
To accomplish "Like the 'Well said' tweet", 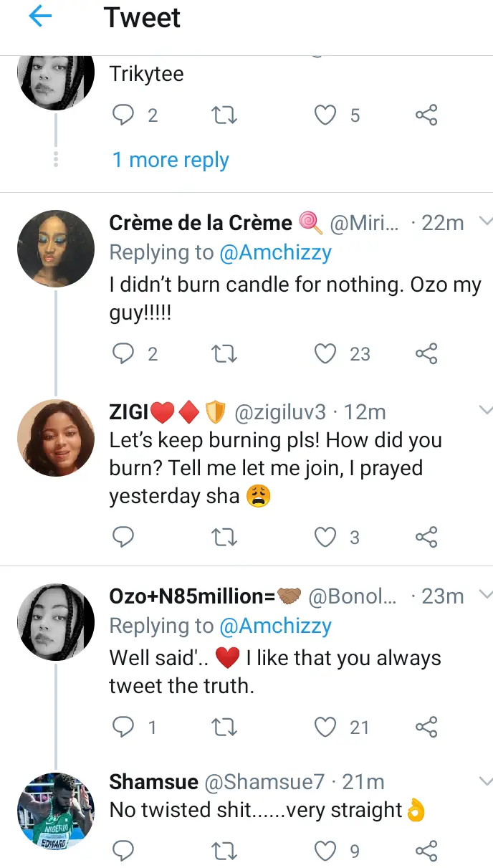I will pos(326,728).
